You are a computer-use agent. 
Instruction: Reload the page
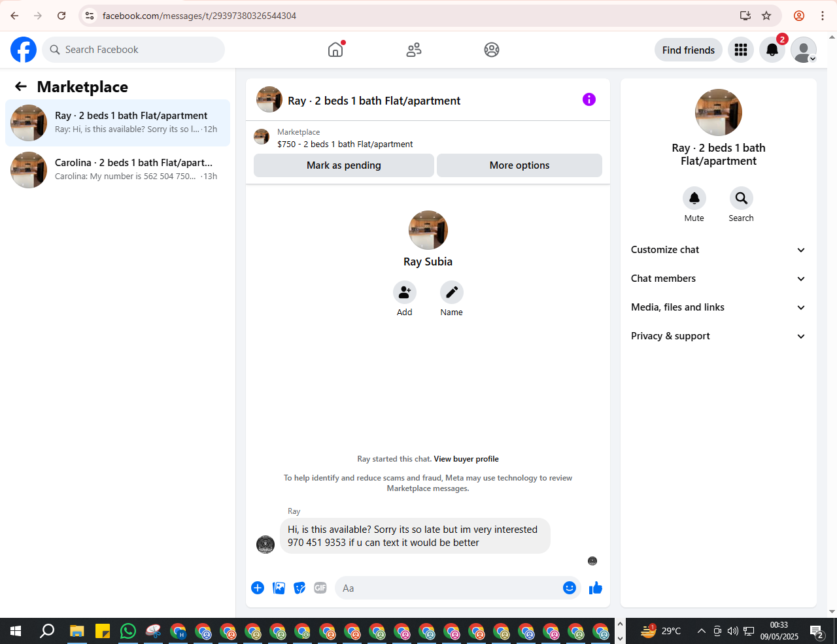(x=61, y=16)
